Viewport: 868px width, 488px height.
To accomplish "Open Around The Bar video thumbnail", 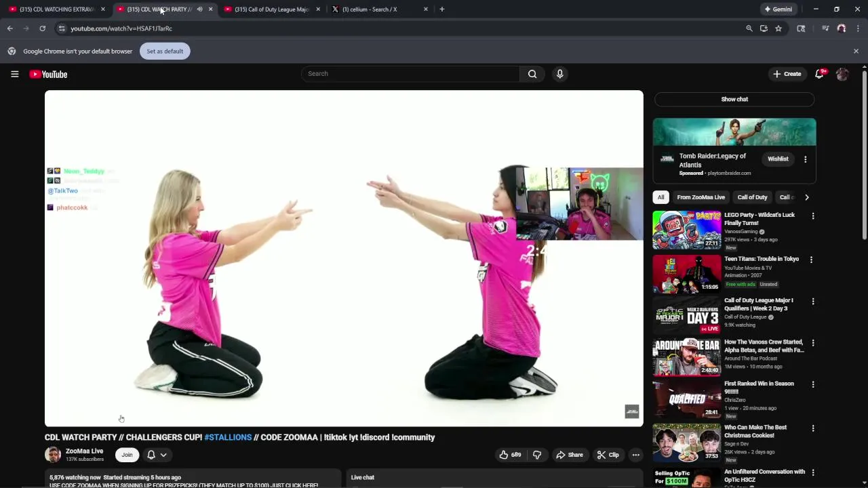I will (687, 357).
